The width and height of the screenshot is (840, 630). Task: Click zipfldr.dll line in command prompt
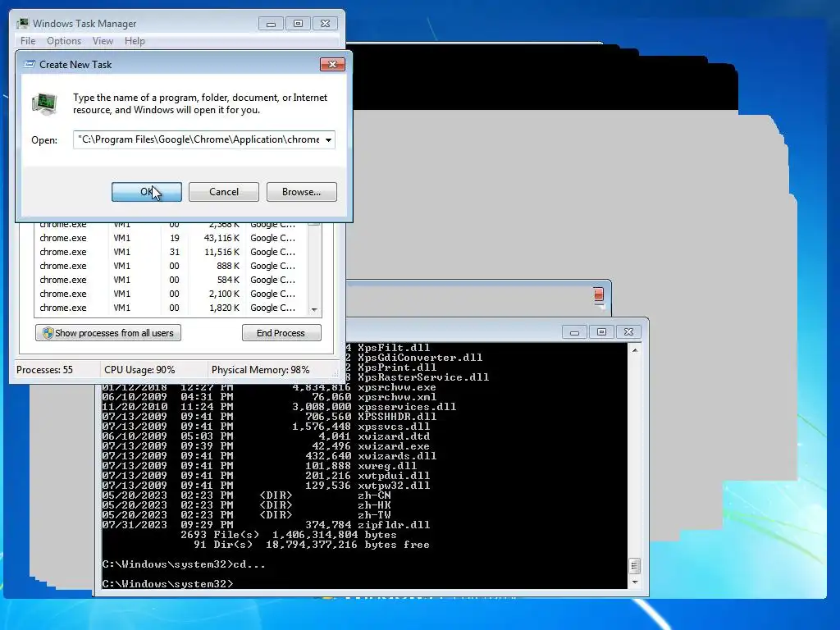tap(266, 525)
